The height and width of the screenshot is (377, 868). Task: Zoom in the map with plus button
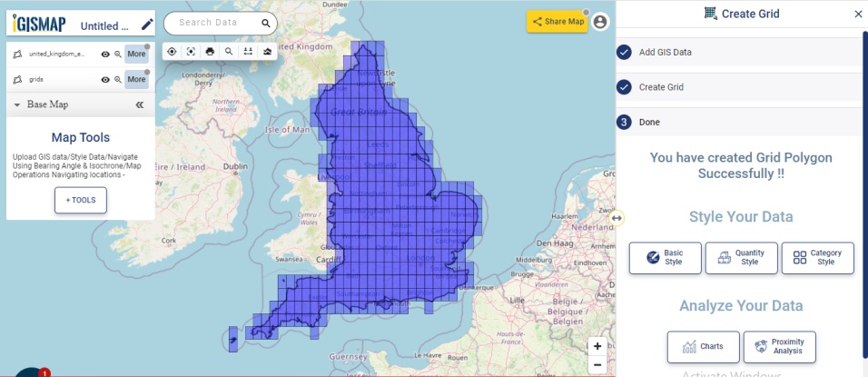pos(597,346)
